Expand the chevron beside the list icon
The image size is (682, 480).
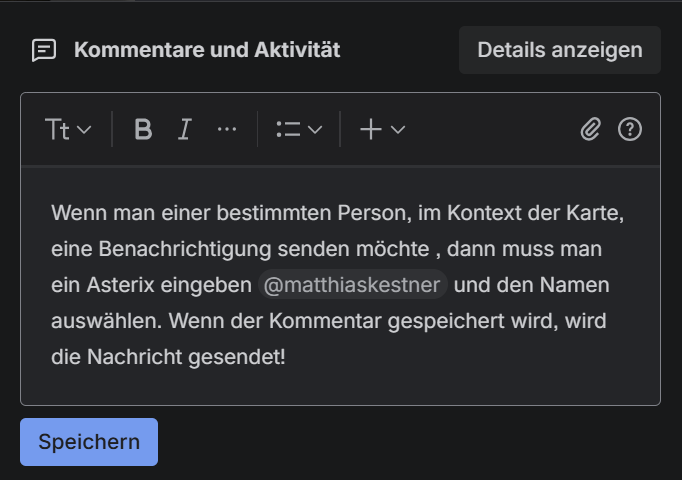point(315,129)
